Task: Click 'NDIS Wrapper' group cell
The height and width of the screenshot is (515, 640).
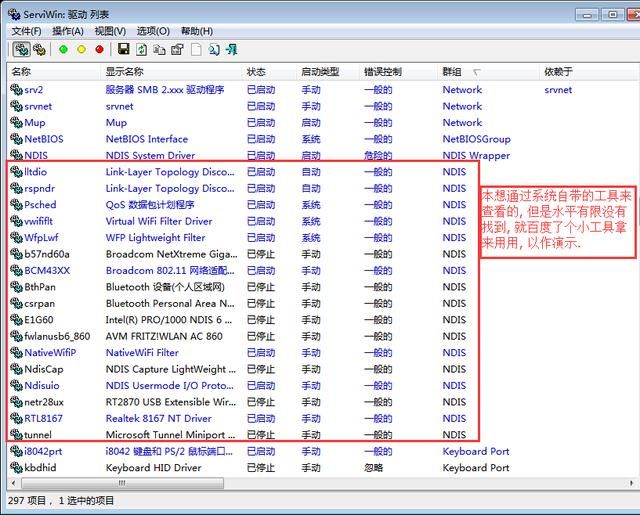Action: (x=476, y=155)
